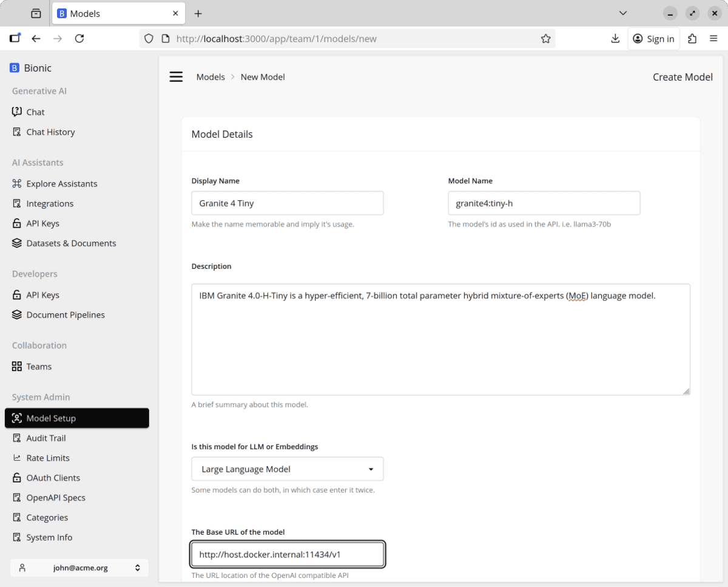Open the Explore Assistants page
728x587 pixels.
61,184
